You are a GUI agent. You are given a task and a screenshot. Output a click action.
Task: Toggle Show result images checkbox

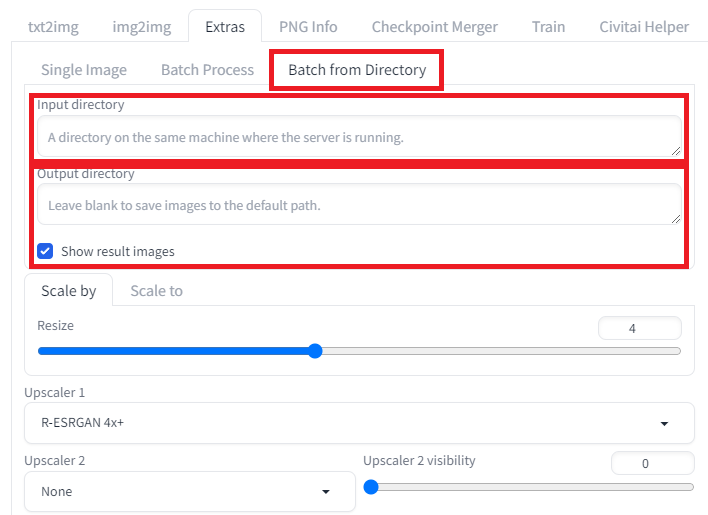(45, 251)
